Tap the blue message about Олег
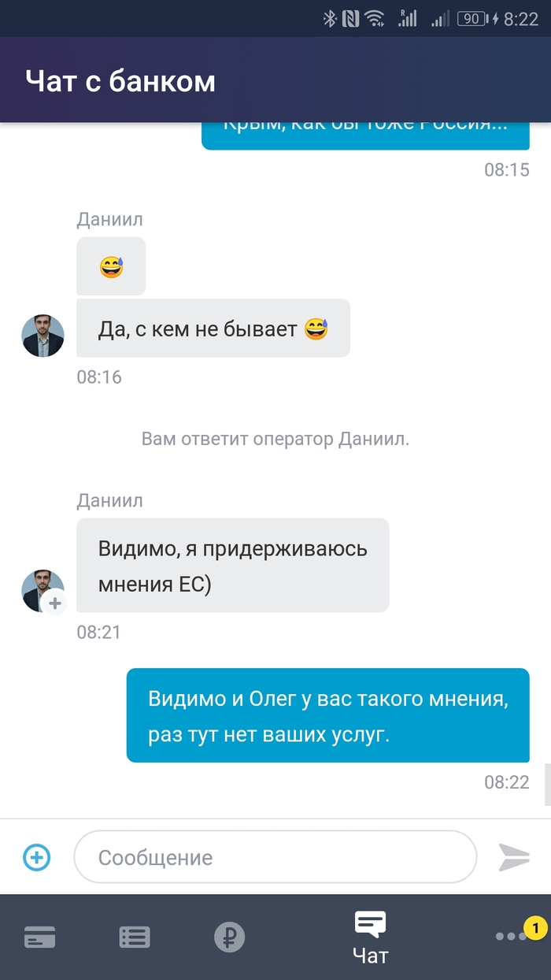This screenshot has width=551, height=980. [x=327, y=715]
